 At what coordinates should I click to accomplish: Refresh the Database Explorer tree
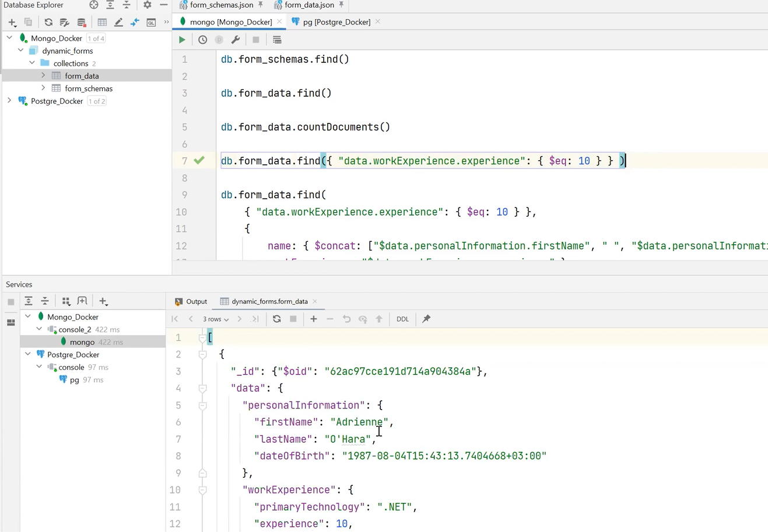(x=48, y=22)
